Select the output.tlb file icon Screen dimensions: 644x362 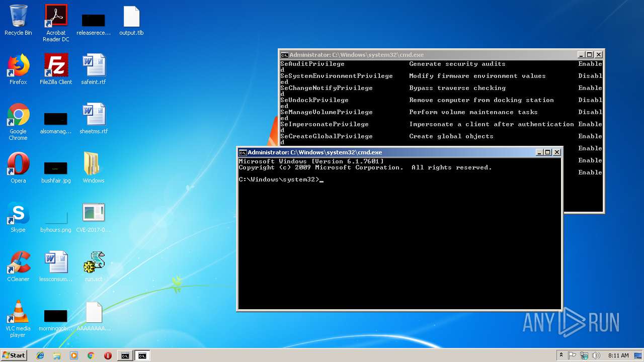[x=131, y=21]
